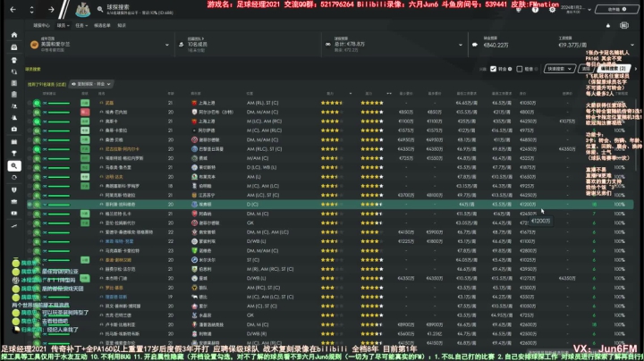
Task: Open the navigation history up-down arrows
Action: coord(31,10)
